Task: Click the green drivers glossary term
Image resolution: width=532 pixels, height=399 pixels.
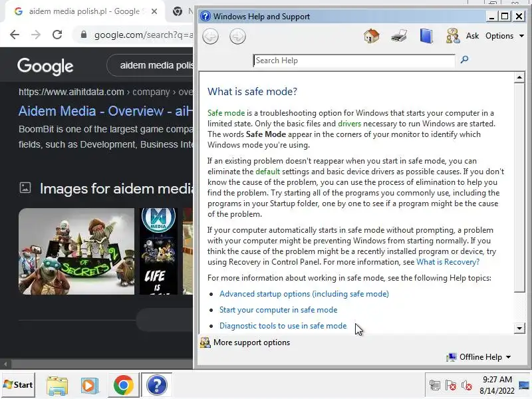Action: click(350, 124)
